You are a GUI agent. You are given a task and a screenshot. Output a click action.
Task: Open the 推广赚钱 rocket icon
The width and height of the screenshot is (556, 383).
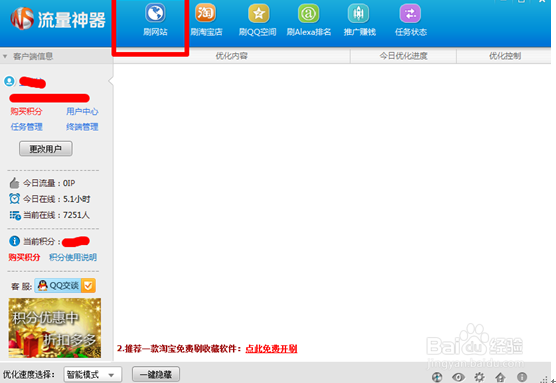coord(358,13)
